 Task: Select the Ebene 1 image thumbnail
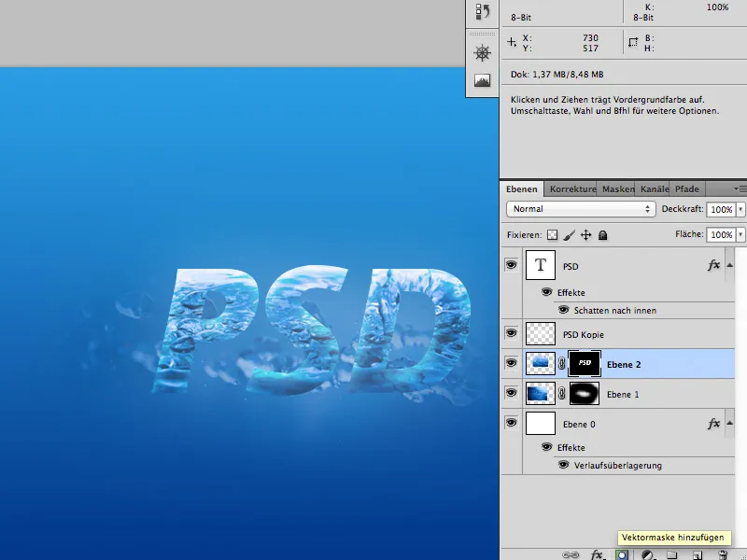pos(541,394)
